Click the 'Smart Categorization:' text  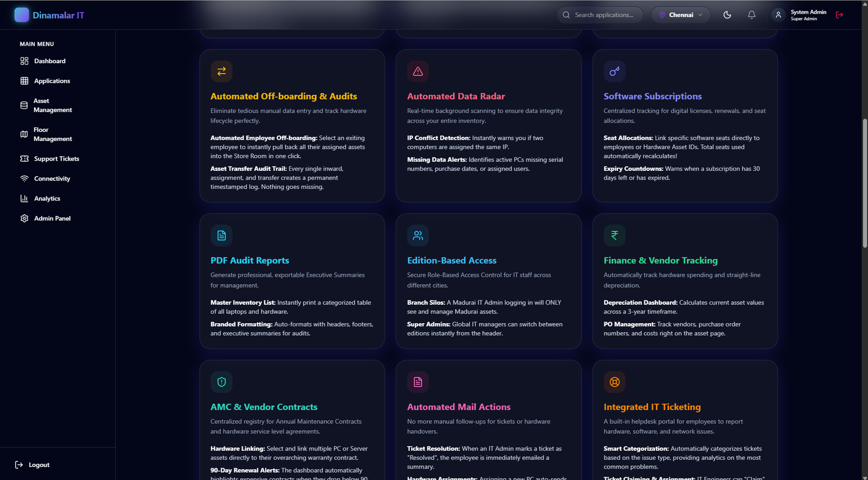point(636,449)
